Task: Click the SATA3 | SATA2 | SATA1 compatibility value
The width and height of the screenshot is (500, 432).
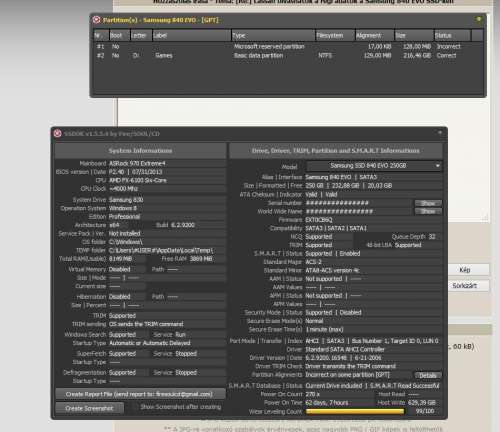Action: pyautogui.click(x=336, y=228)
